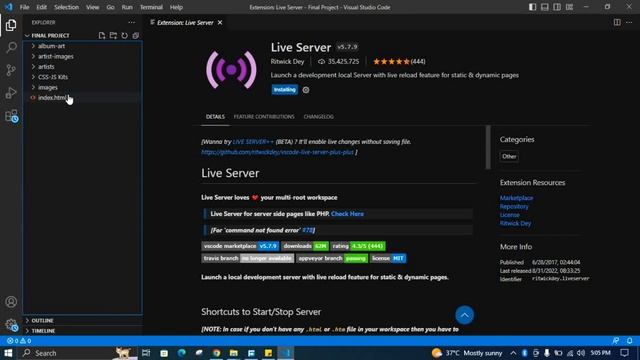Open the Source Control view
Screen dimensions: 640x360
tap(11, 70)
